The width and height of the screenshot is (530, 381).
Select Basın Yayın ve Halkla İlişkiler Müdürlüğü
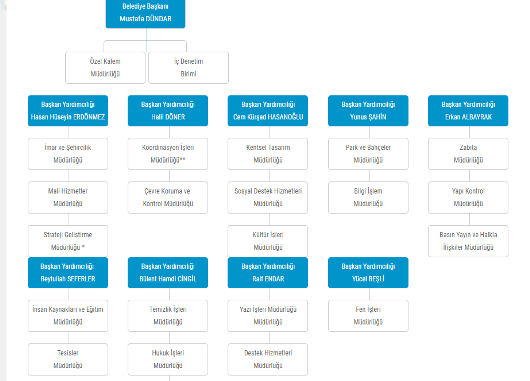(x=468, y=241)
